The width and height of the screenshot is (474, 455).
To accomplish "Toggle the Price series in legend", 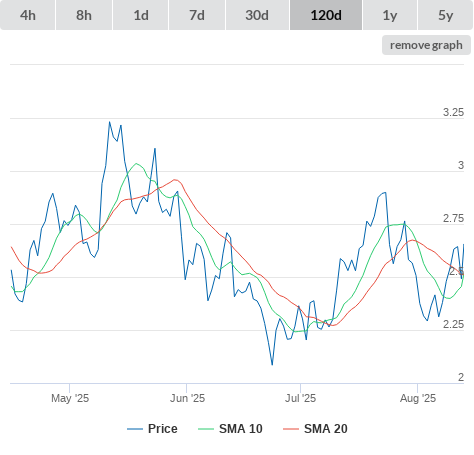I will (x=152, y=429).
